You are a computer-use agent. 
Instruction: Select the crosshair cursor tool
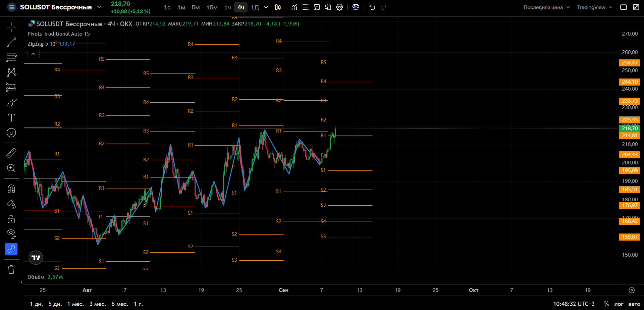(11, 27)
